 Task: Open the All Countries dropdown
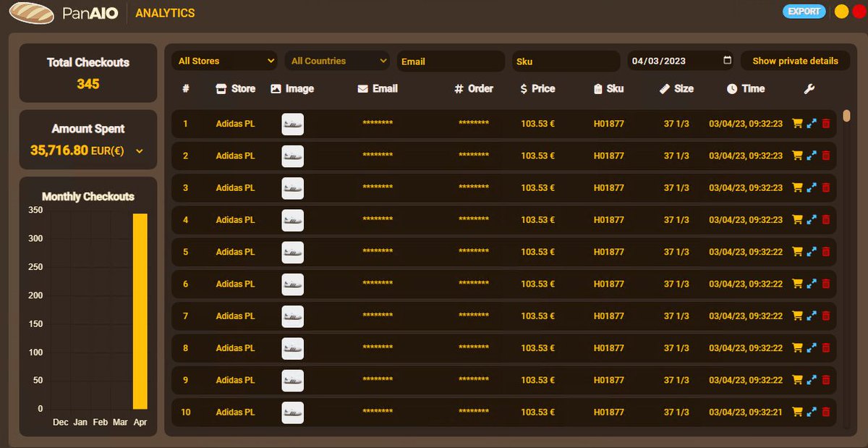(336, 61)
